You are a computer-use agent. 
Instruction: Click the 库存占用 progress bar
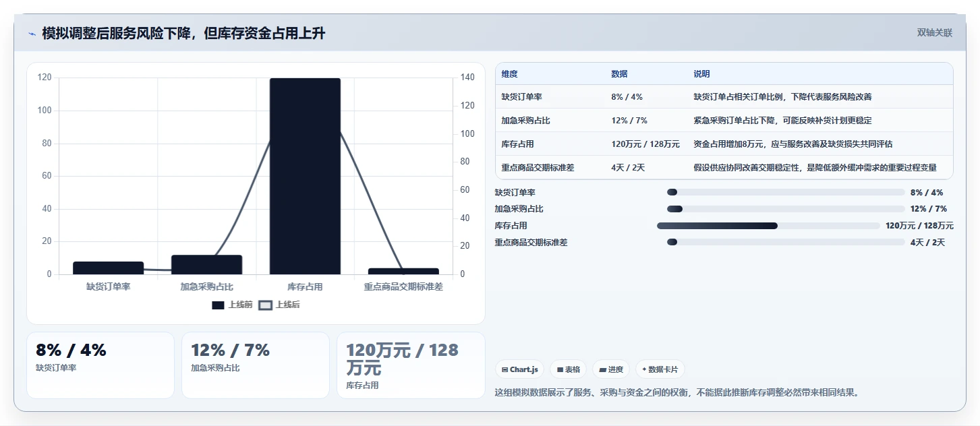(768, 226)
